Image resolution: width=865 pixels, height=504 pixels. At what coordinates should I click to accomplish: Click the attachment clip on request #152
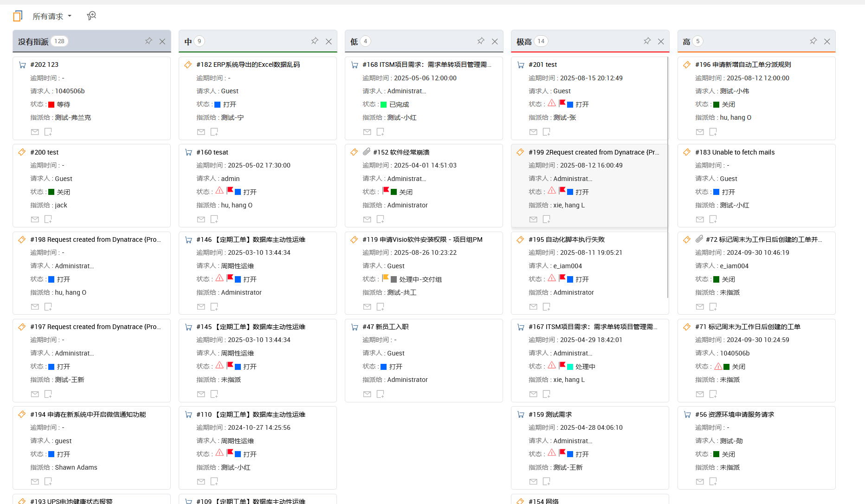coord(367,152)
